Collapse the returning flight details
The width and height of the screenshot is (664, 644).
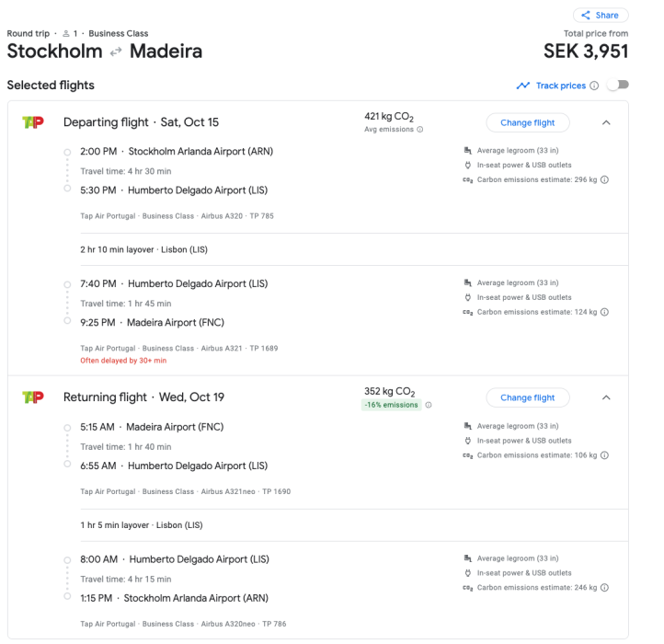click(x=605, y=398)
